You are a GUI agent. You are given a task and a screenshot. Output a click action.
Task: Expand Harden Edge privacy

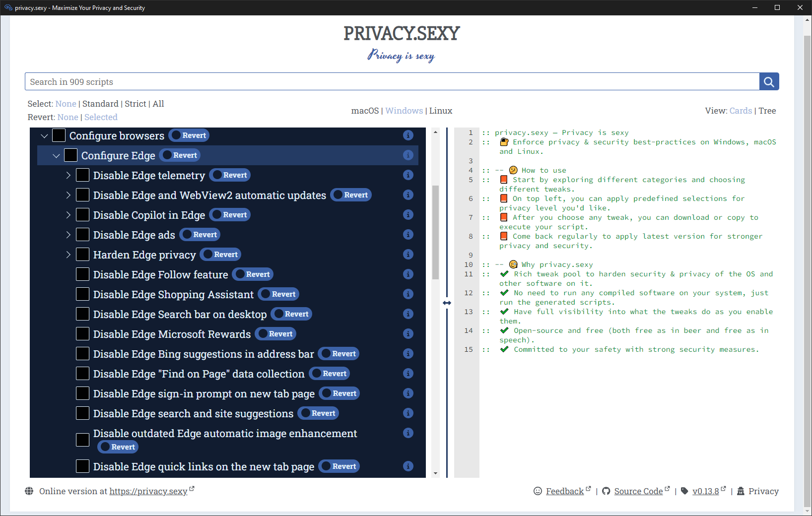tap(68, 255)
